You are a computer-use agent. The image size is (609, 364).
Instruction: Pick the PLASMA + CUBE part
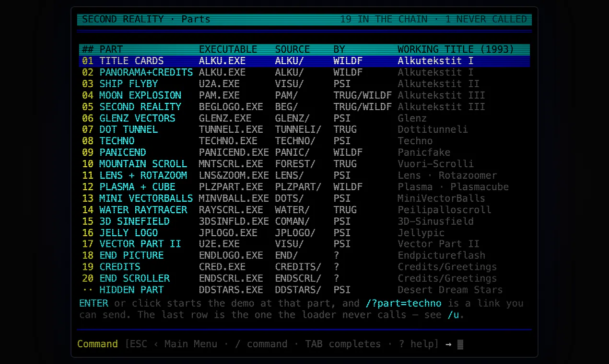click(x=304, y=187)
